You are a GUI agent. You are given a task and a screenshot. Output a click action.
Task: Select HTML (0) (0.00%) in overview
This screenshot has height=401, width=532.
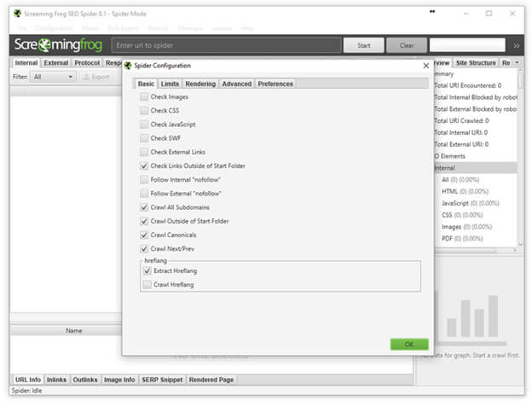tap(465, 191)
